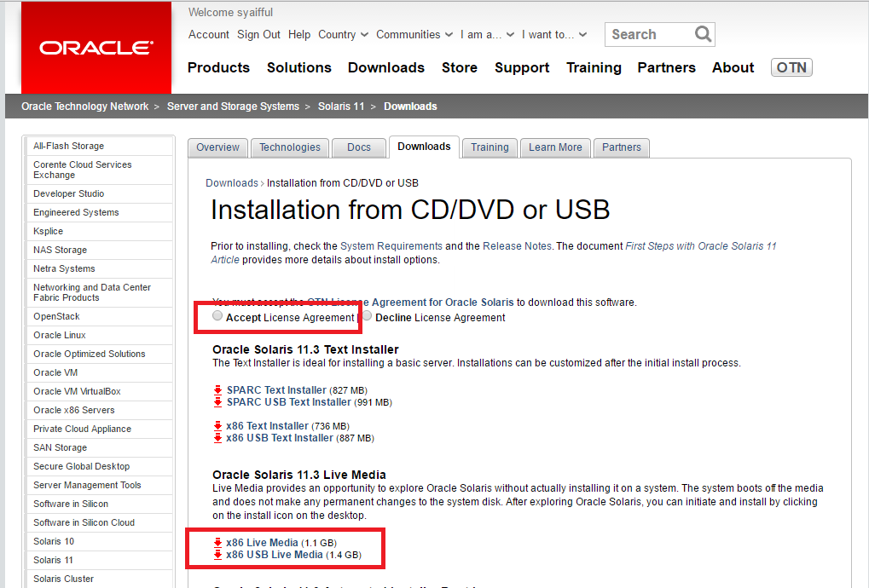This screenshot has height=588, width=869.
Task: Click download arrow icon beside SPARC Text Installer
Action: pyautogui.click(x=217, y=390)
